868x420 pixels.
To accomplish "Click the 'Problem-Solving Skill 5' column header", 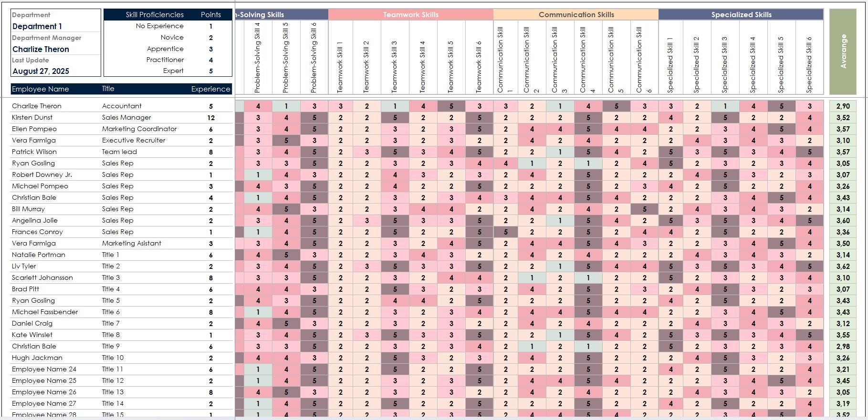I will [x=286, y=57].
